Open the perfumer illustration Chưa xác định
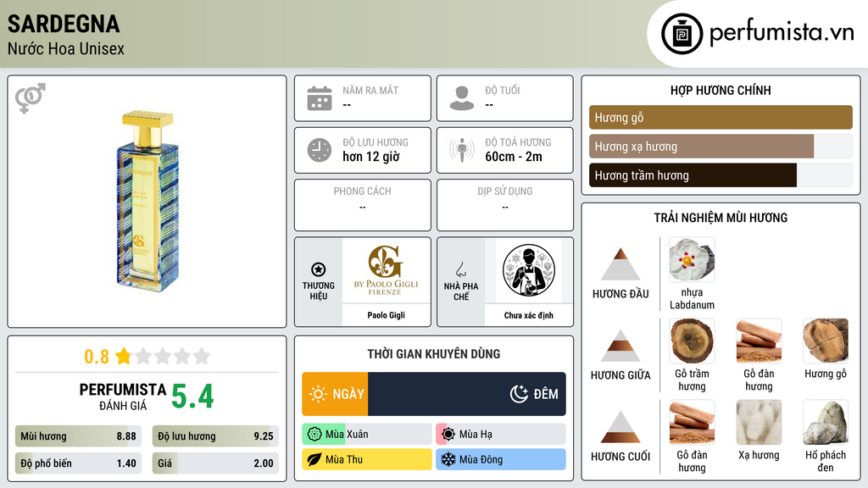 click(x=529, y=270)
